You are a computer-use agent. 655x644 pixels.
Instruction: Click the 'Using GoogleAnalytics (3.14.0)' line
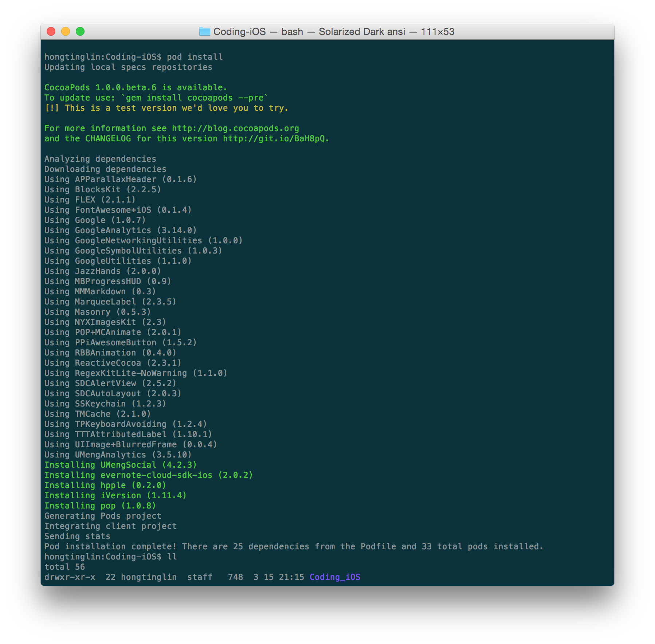(120, 231)
